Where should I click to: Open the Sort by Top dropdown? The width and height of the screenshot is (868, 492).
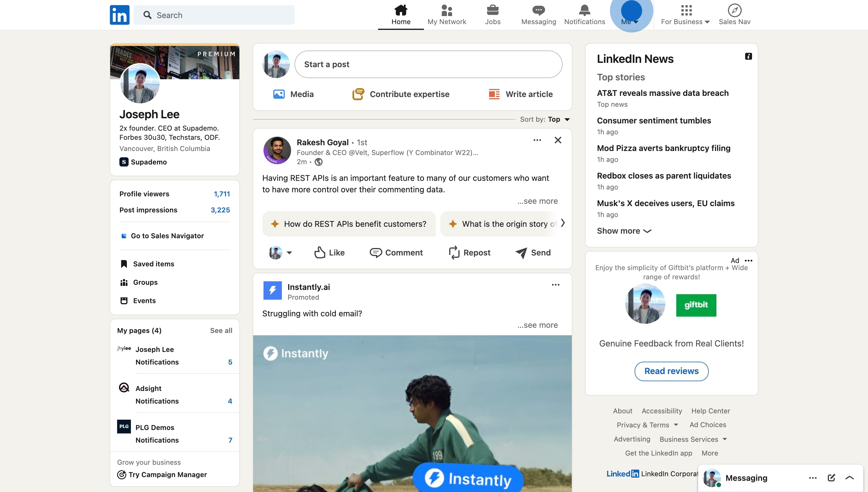545,119
